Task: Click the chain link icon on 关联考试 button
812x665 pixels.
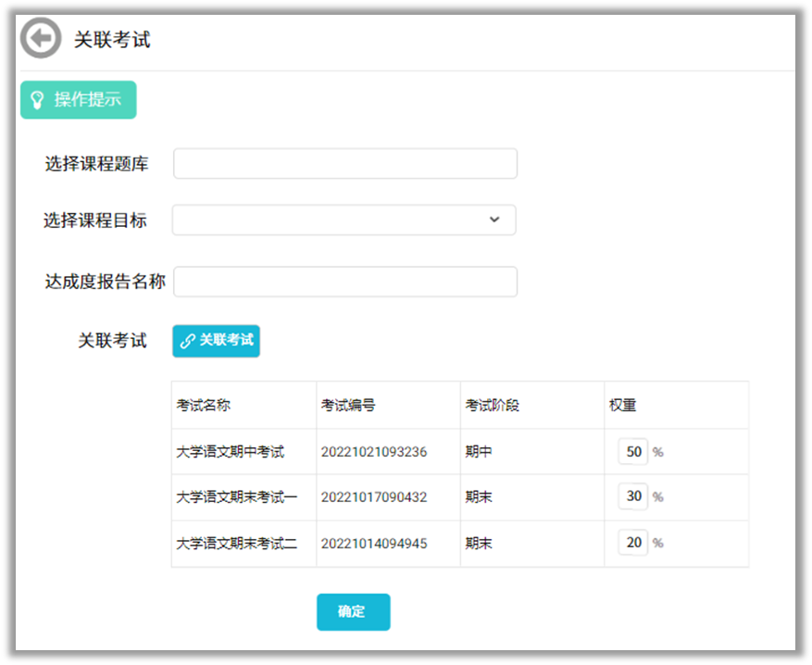Action: click(x=188, y=341)
